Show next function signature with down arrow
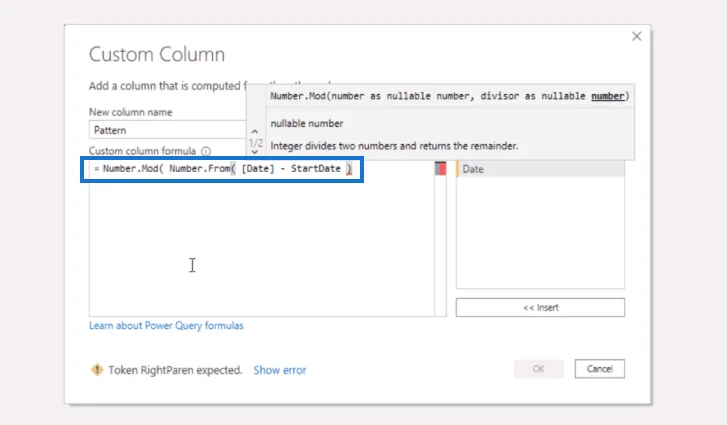The height and width of the screenshot is (425, 727). pyautogui.click(x=255, y=152)
